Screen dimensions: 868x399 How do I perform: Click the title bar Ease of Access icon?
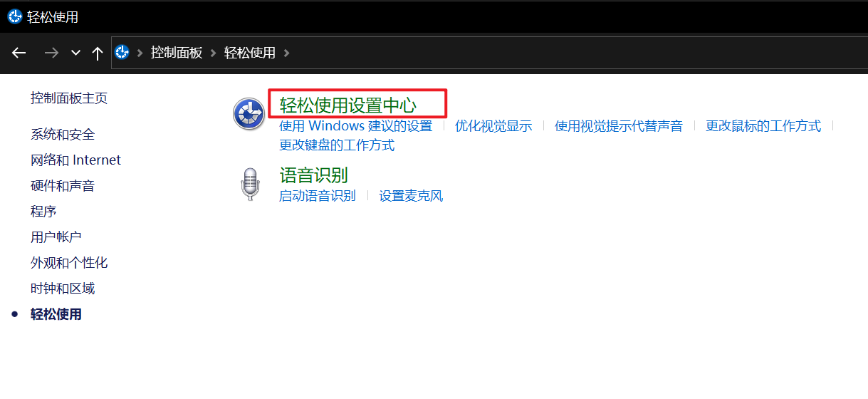pyautogui.click(x=14, y=16)
